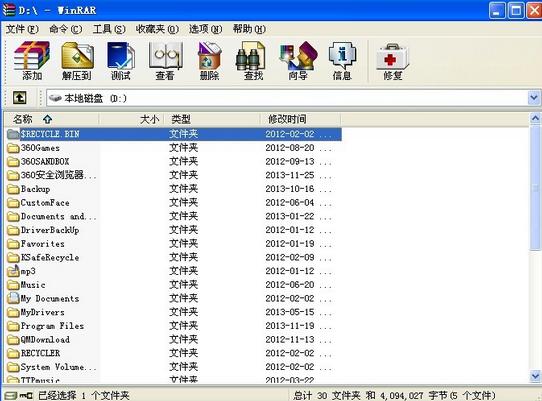Select the DriverBackUp folder name
The image size is (542, 401).
tap(50, 230)
